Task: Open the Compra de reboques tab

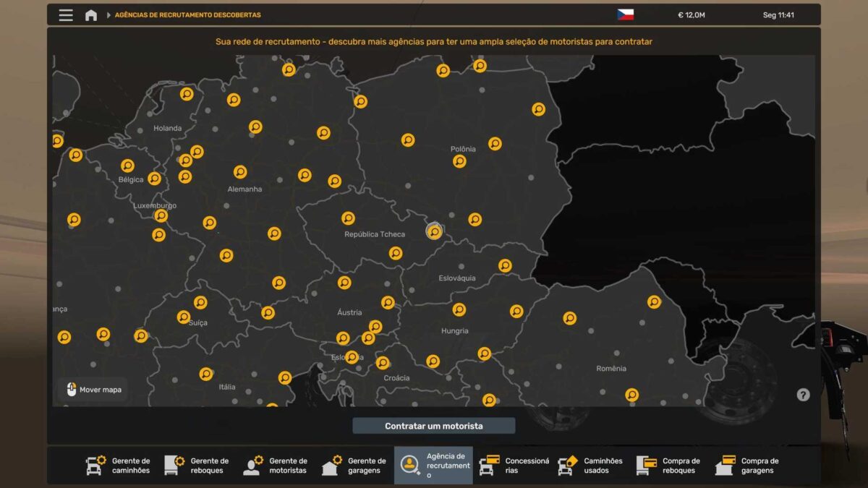Action: 669,466
